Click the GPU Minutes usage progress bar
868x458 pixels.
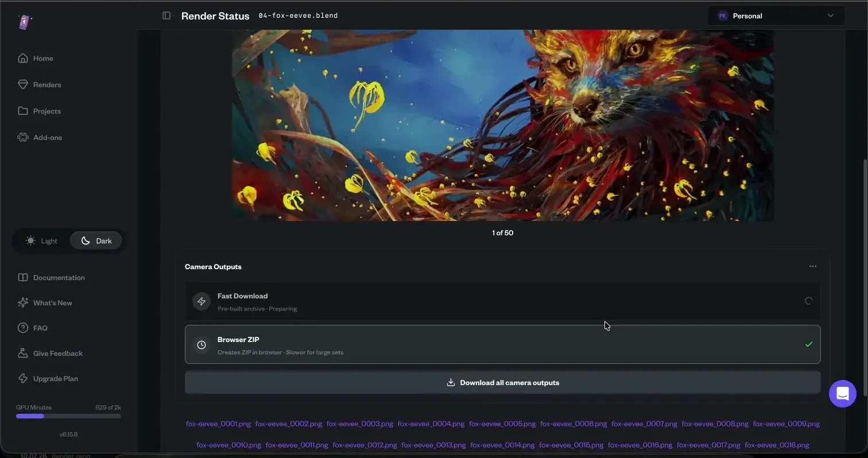(68, 416)
